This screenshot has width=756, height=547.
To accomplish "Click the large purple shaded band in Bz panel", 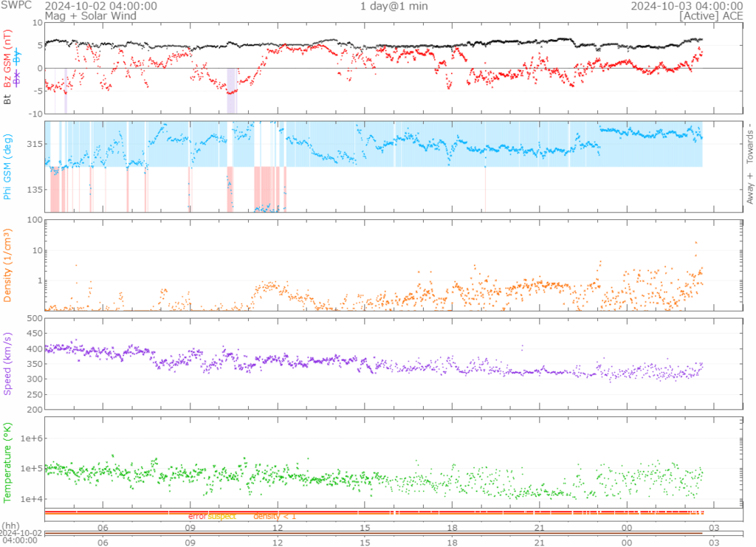I will pyautogui.click(x=231, y=90).
